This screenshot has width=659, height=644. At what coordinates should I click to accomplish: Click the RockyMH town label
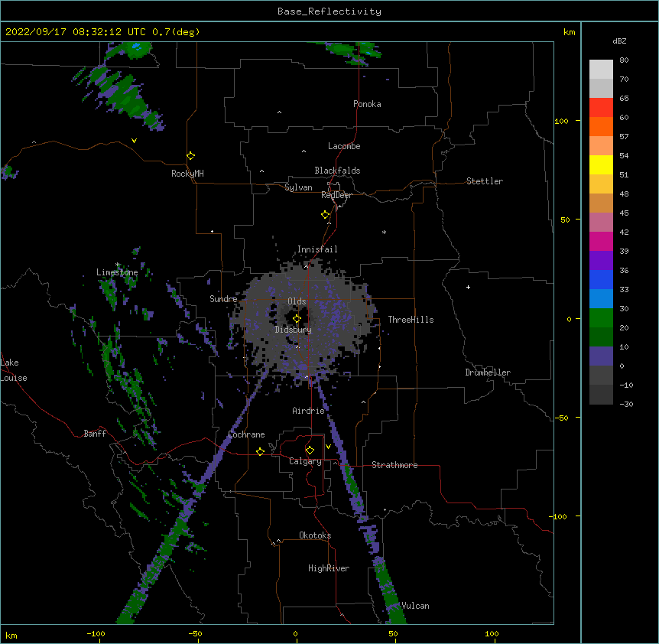[187, 174]
